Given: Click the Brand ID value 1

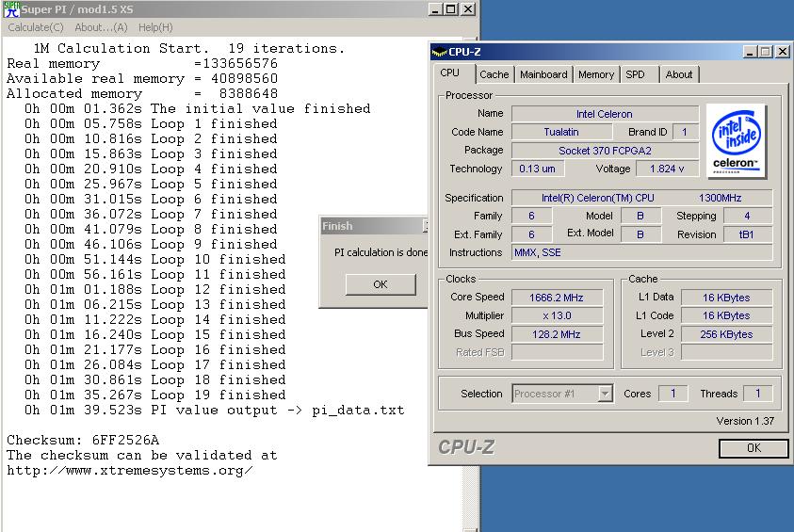Looking at the screenshot, I should pos(685,132).
